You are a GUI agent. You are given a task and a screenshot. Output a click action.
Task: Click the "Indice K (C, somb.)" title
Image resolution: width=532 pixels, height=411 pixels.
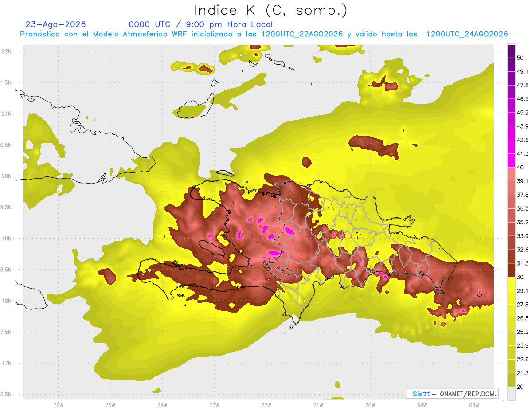271,10
